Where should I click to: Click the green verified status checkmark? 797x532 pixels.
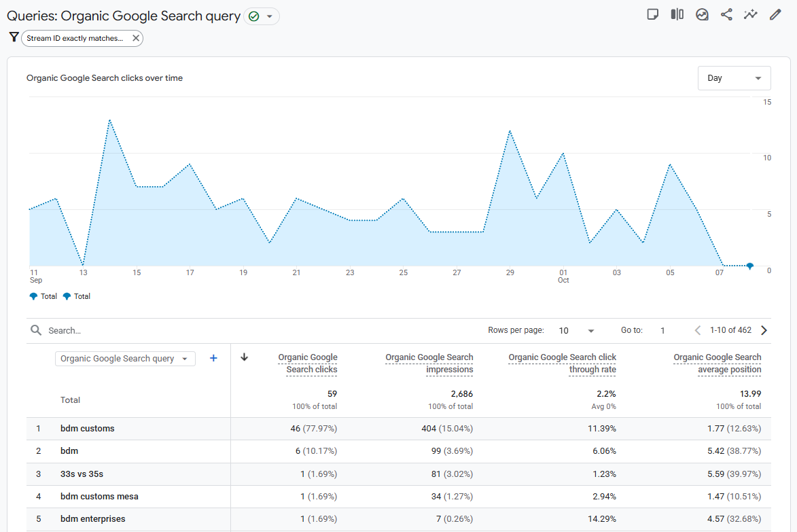click(x=253, y=16)
